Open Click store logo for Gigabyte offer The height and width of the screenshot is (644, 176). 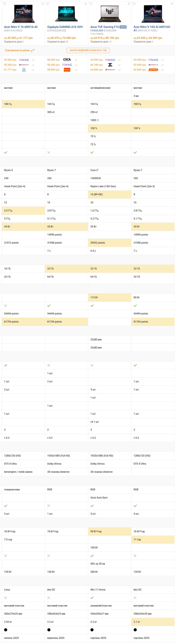click(67, 60)
